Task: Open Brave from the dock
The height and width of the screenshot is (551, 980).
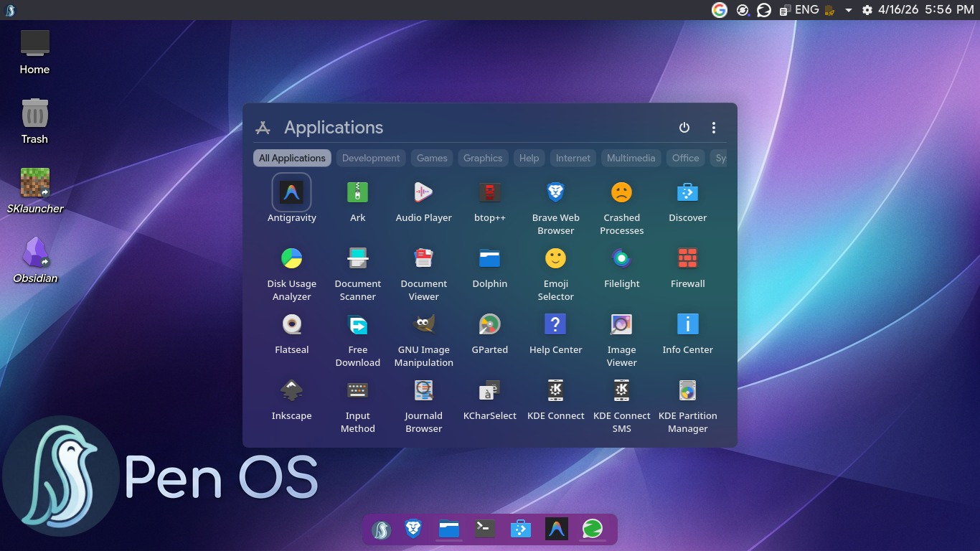Action: tap(413, 529)
